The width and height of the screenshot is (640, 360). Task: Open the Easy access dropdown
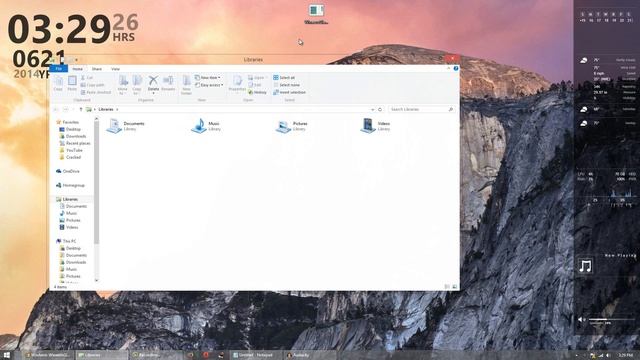(x=209, y=85)
